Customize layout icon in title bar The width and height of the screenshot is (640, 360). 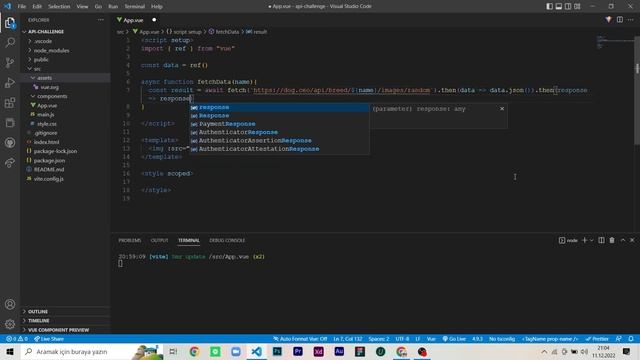pos(577,7)
